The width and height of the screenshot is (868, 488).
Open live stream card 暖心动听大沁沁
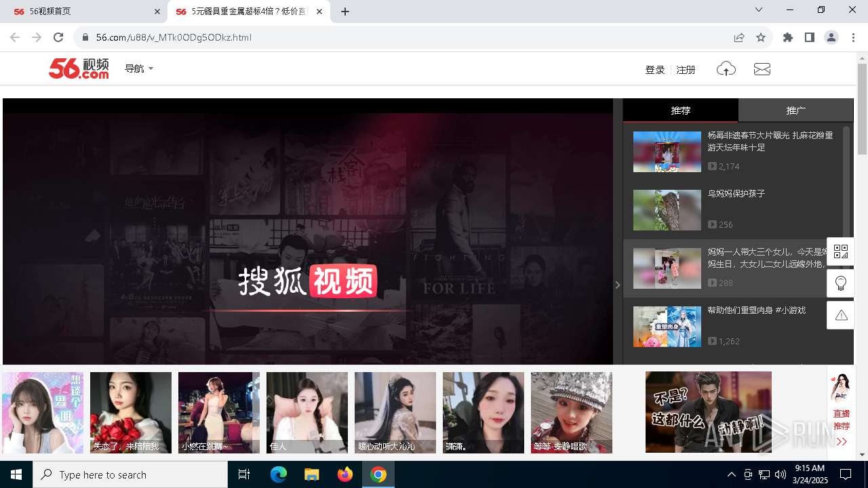395,413
